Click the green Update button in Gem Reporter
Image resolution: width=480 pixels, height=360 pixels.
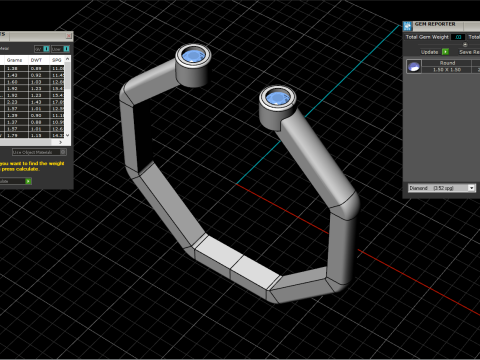[445, 52]
